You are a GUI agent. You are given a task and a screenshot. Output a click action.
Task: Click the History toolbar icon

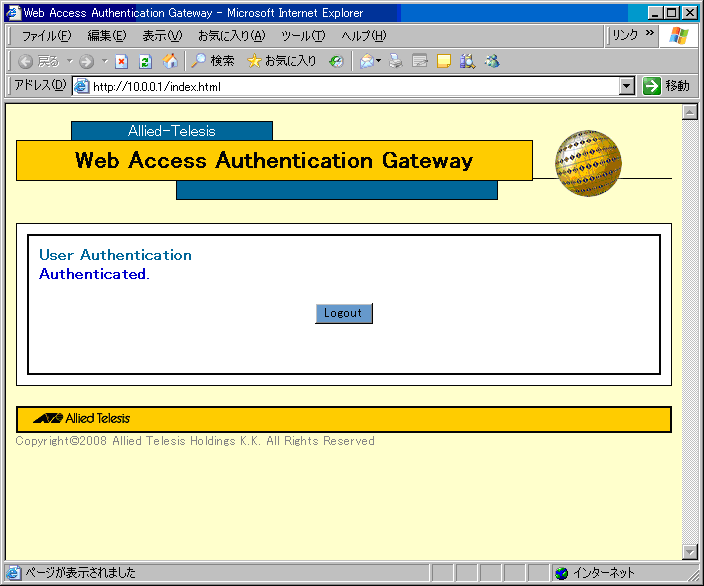[336, 61]
